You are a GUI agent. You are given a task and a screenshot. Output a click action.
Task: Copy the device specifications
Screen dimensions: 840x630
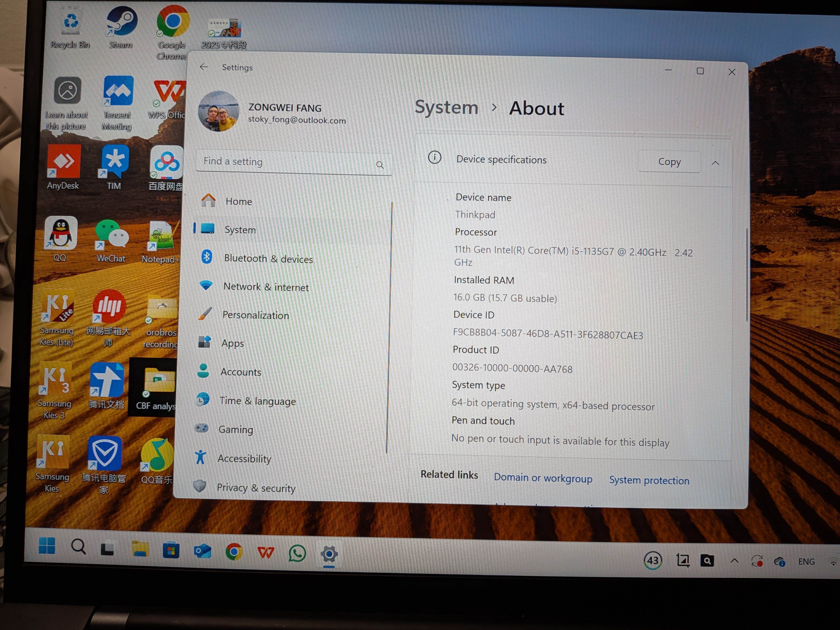coord(669,161)
